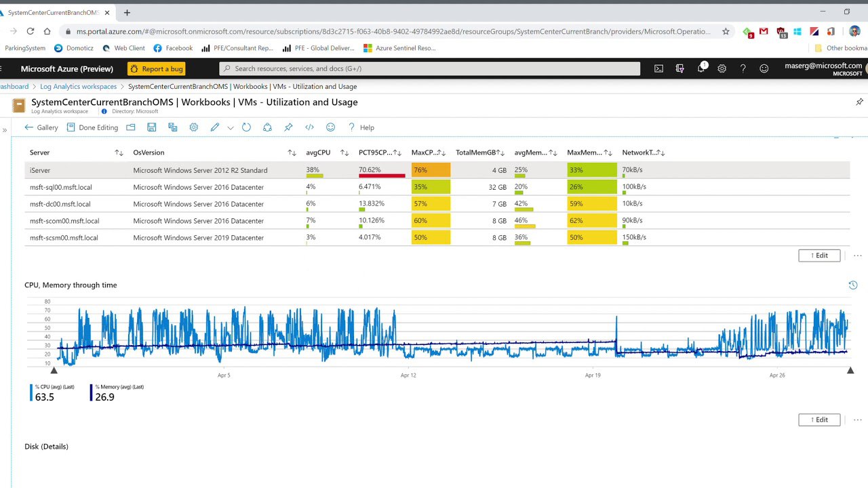Open Azure Sentinel Reso... bookmark
This screenshot has width=868, height=488.
tap(399, 48)
